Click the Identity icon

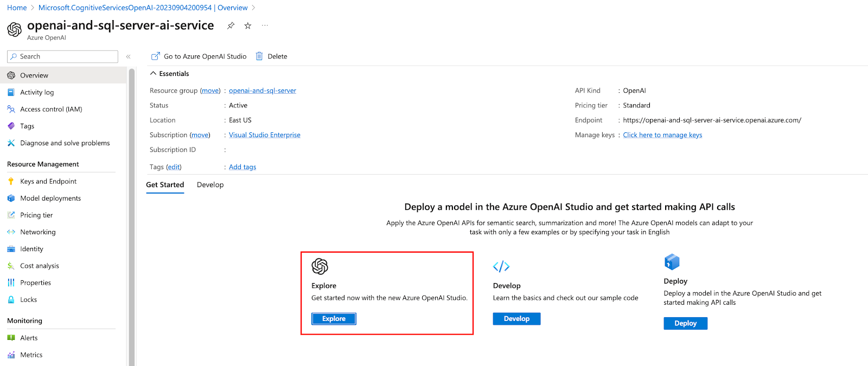11,249
